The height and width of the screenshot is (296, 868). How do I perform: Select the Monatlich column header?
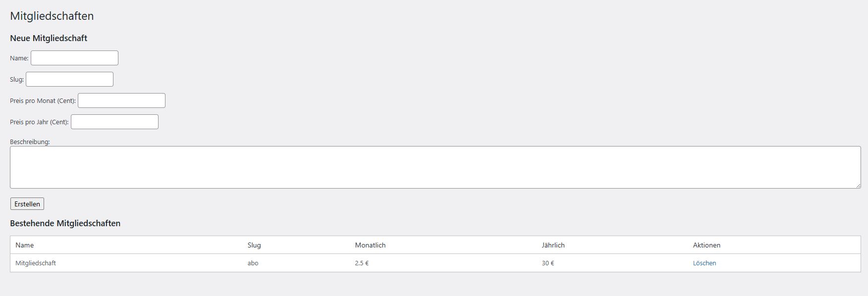pos(370,245)
